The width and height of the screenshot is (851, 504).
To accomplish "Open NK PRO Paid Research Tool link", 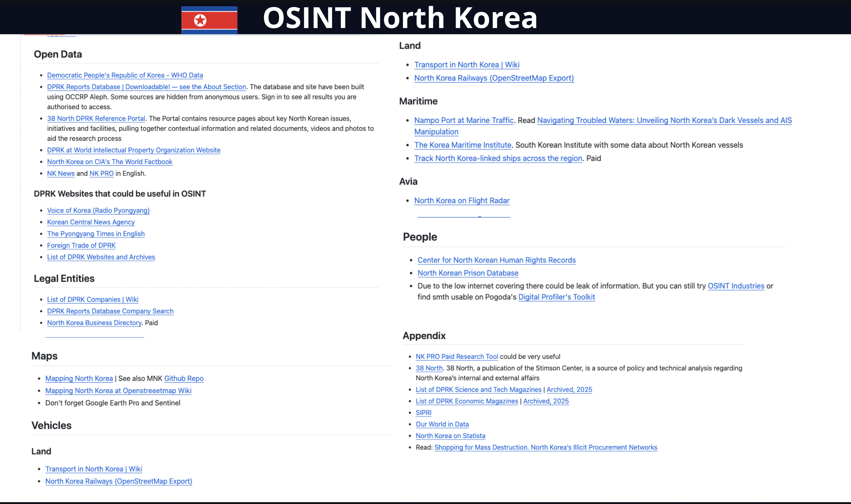I will coord(456,356).
